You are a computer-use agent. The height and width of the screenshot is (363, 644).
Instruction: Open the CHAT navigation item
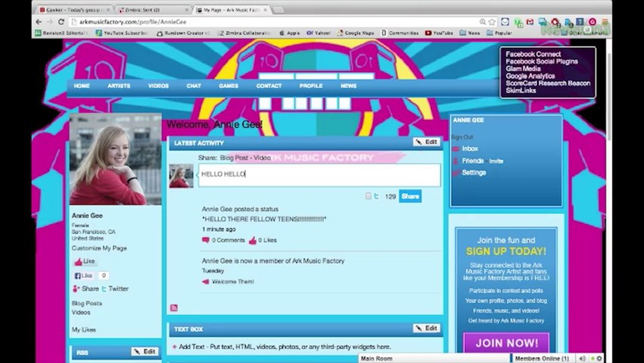pos(193,86)
